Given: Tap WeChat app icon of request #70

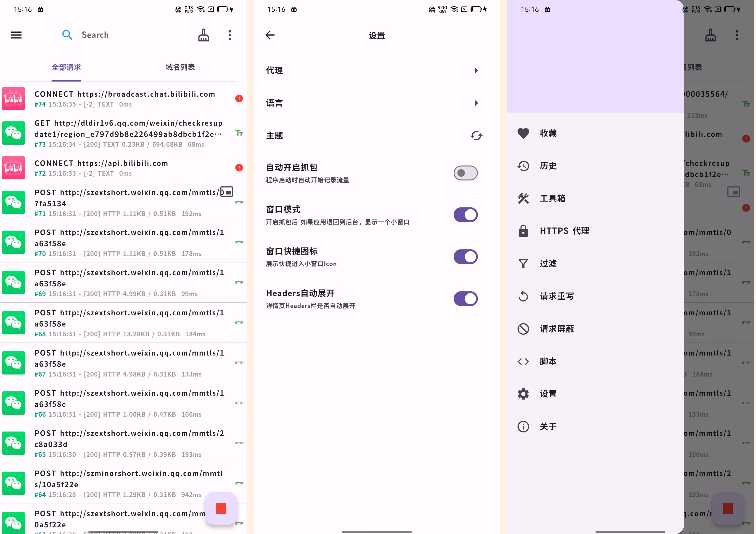Looking at the screenshot, I should click(x=13, y=243).
